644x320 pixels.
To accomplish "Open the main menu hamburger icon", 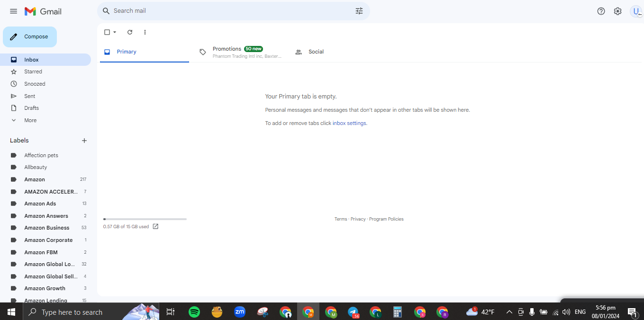I will click(x=13, y=11).
